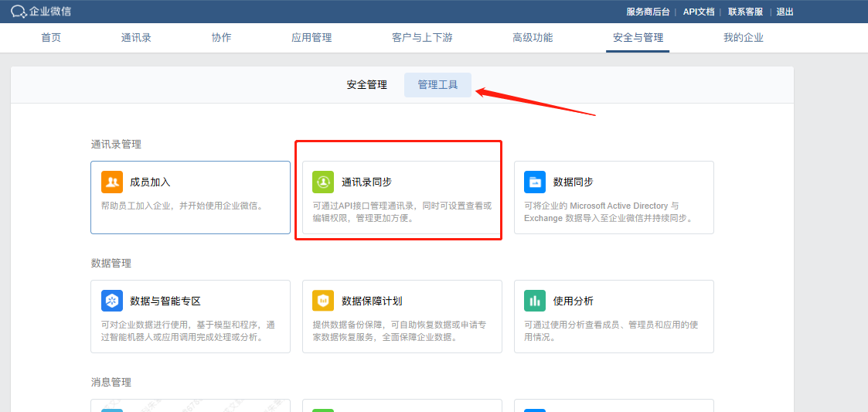Open the 使用分析 card title
The width and height of the screenshot is (868, 412).
(574, 301)
